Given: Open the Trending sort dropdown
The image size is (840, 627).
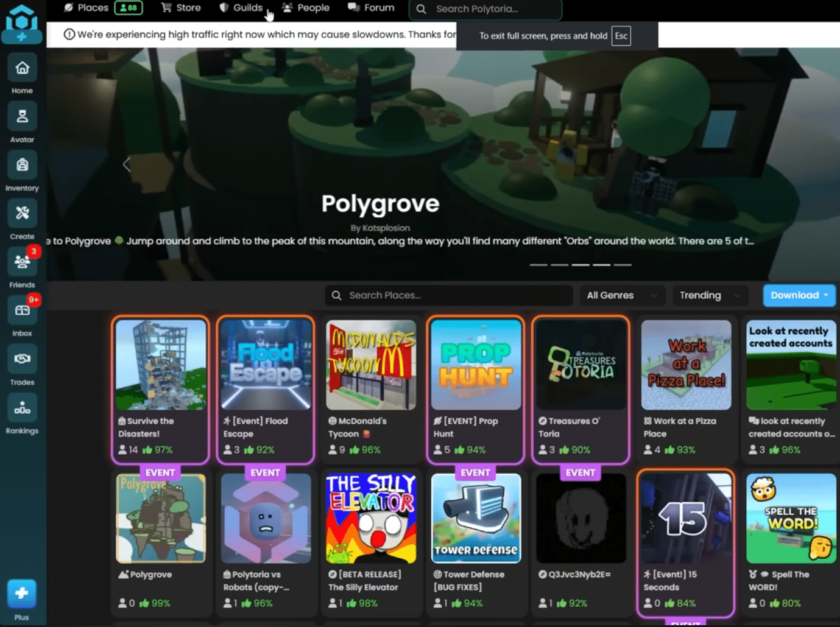Looking at the screenshot, I should (710, 295).
